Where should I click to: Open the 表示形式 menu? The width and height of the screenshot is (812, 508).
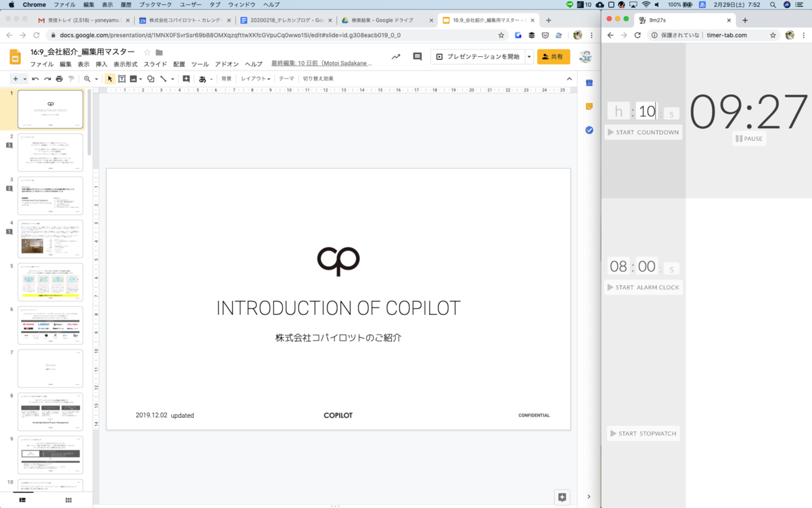pos(125,64)
